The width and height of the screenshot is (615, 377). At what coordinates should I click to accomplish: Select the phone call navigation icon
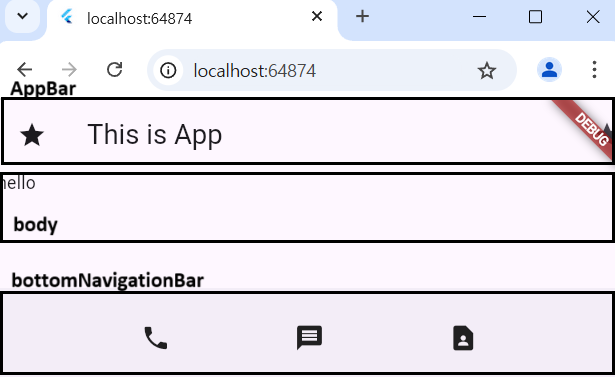coord(156,337)
